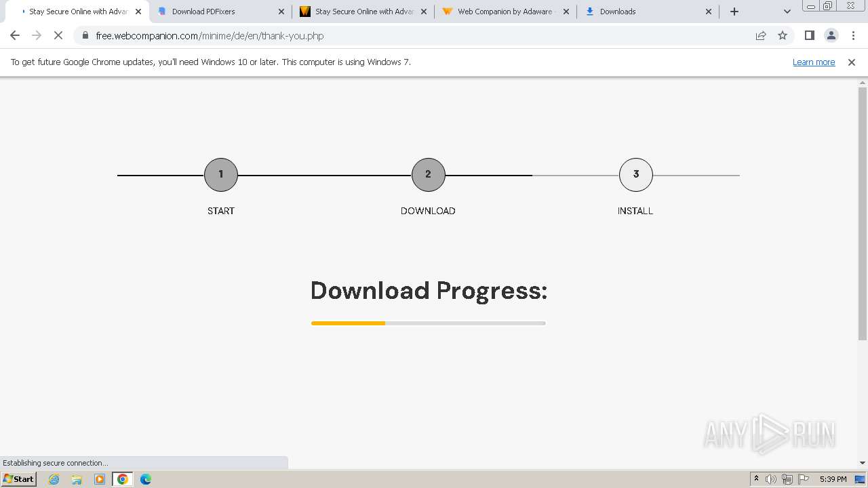The image size is (868, 488).
Task: Open the Windows Start menu
Action: (18, 479)
